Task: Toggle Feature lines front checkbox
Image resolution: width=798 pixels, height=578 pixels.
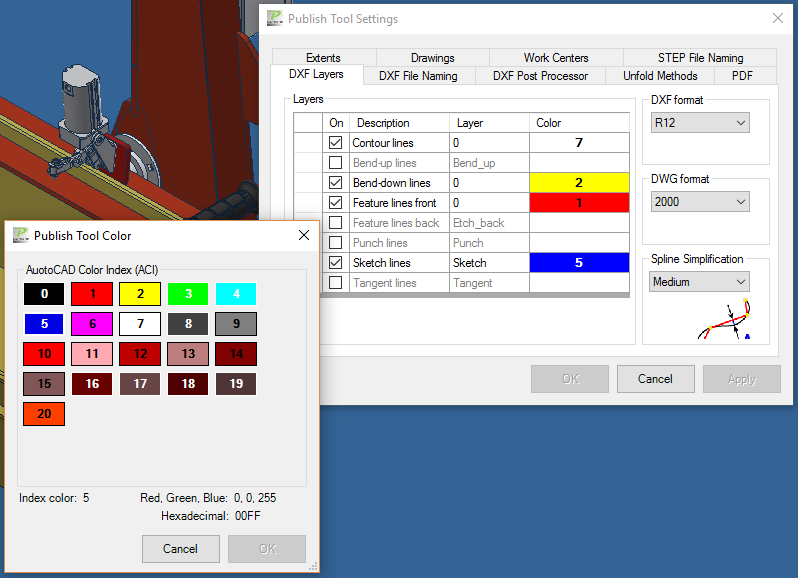Action: 335,203
